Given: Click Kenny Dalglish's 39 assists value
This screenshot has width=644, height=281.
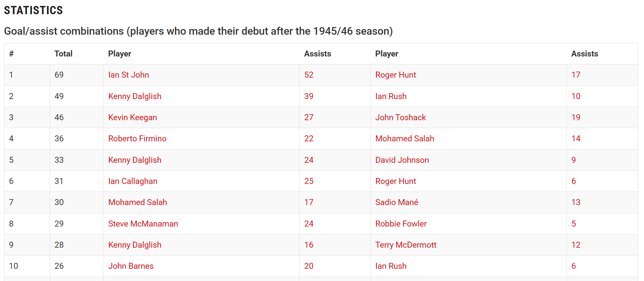Looking at the screenshot, I should click(x=309, y=96).
